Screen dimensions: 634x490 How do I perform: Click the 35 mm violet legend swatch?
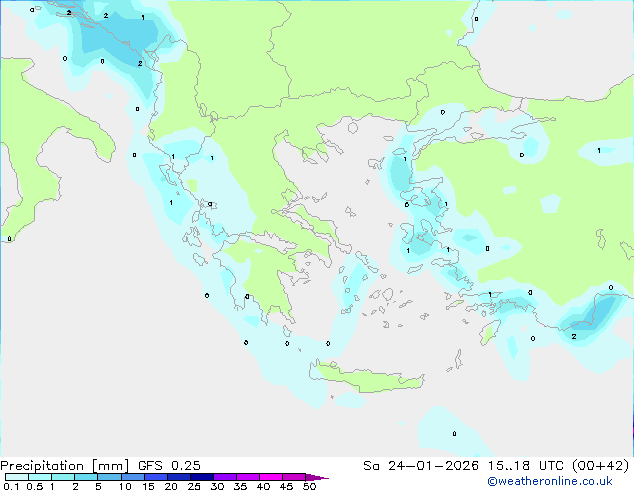point(248,477)
